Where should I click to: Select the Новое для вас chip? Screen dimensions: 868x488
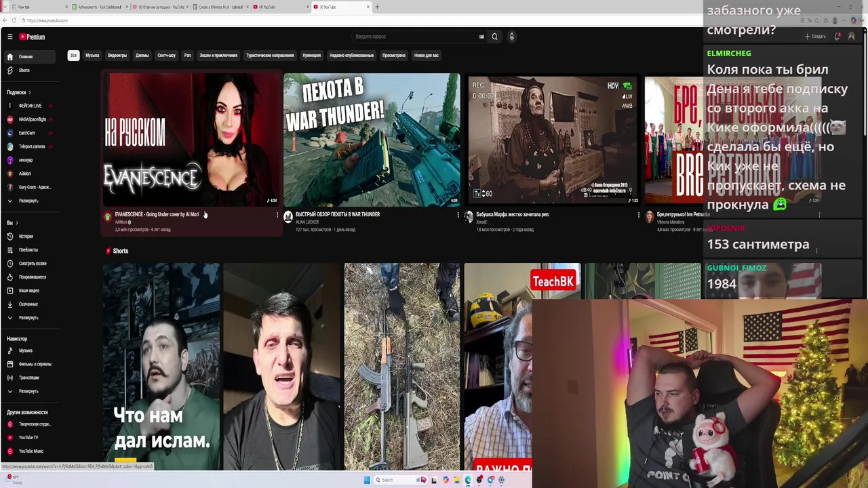tap(427, 56)
